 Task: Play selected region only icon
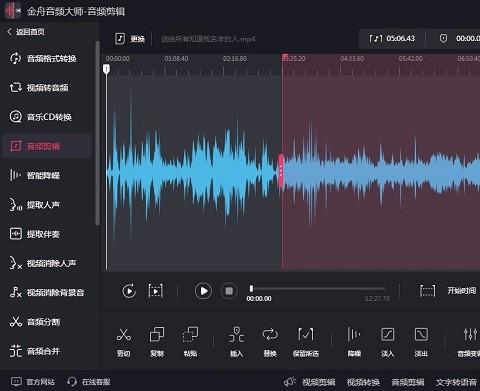[x=156, y=291]
